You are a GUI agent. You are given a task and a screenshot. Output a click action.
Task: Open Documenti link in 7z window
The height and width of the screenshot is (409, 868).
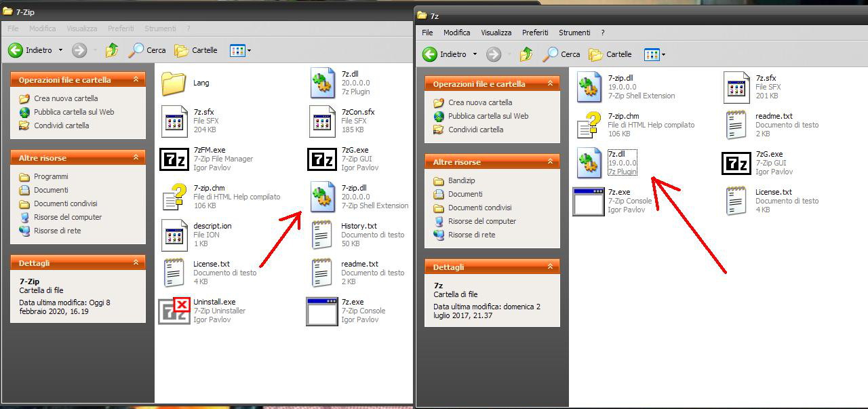[x=458, y=194]
